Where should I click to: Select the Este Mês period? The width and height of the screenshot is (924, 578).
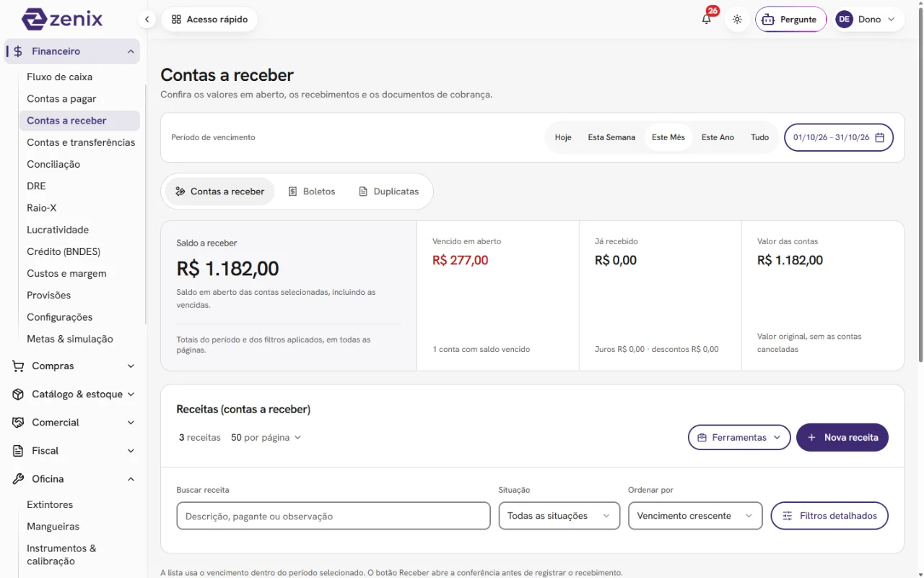coord(668,137)
